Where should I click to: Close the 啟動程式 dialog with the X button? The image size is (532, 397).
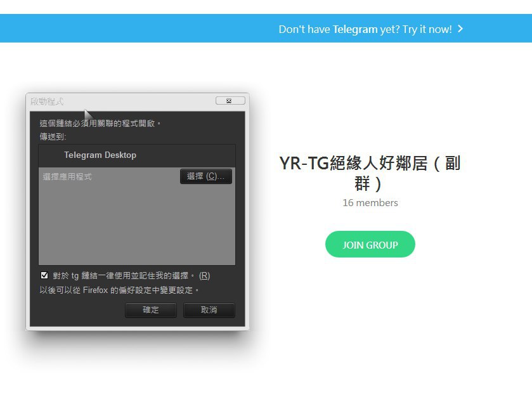pyautogui.click(x=230, y=101)
